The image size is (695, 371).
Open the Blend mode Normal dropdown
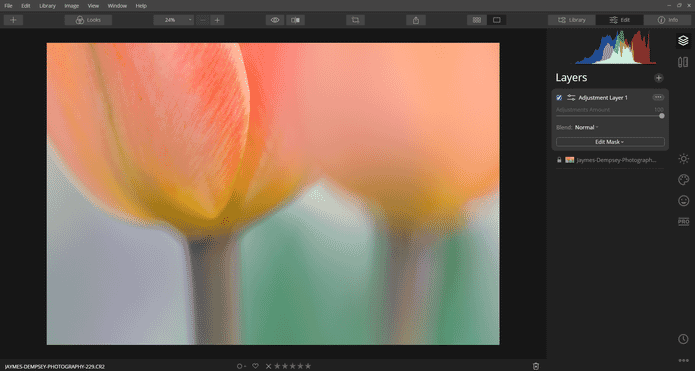coord(586,127)
